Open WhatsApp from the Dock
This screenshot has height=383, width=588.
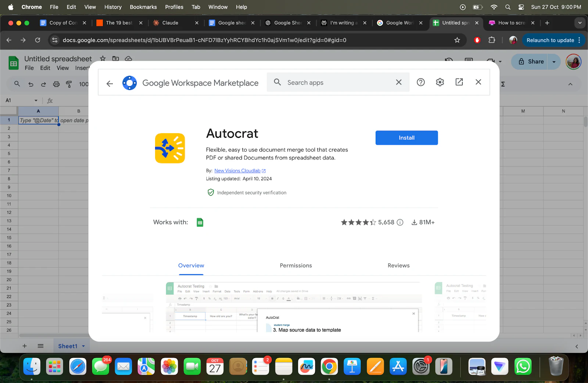(x=523, y=366)
